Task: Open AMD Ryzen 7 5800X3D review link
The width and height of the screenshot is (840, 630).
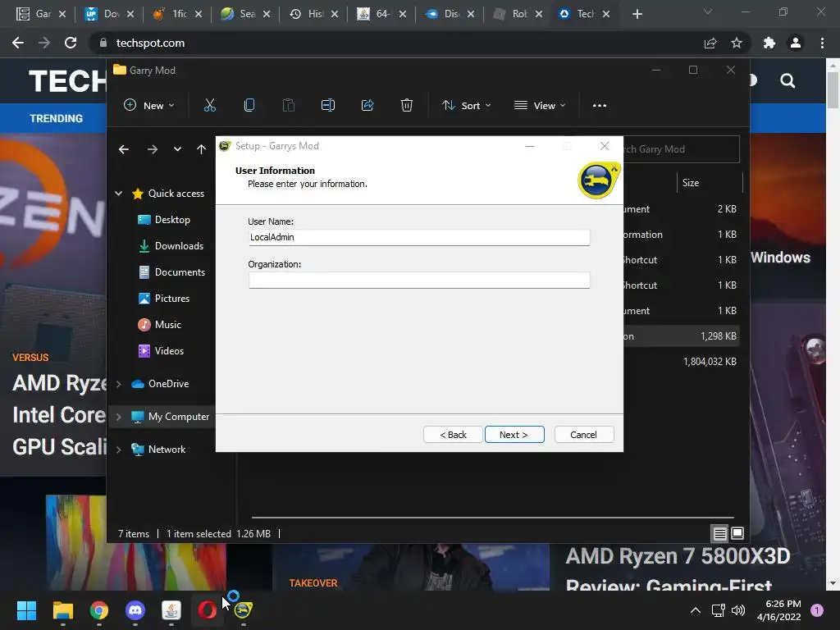Action: coord(678,569)
